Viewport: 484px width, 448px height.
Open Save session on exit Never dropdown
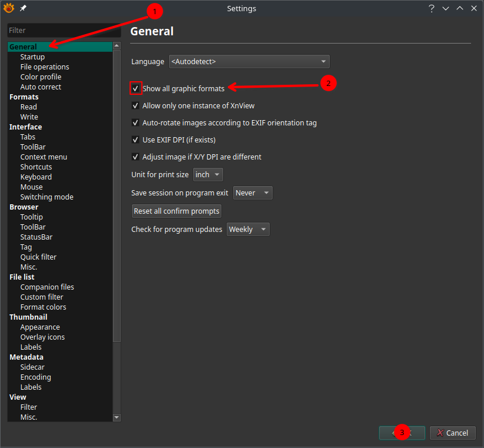[x=253, y=193]
